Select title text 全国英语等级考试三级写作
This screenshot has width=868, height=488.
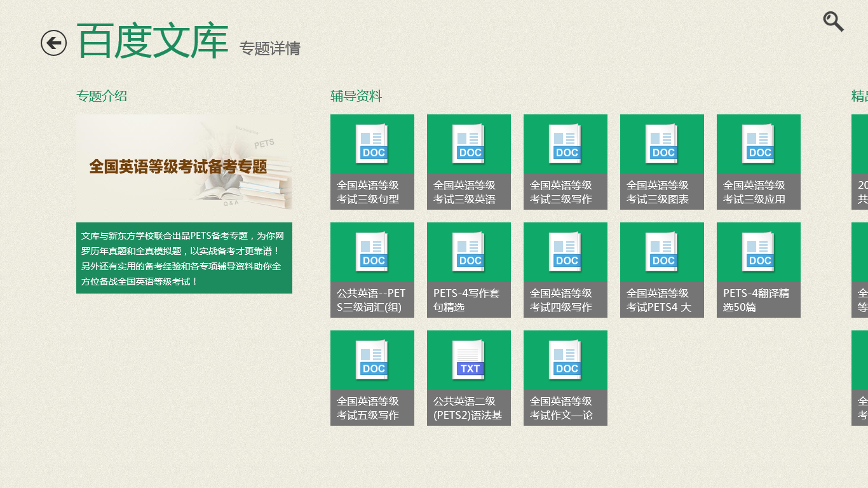point(561,192)
